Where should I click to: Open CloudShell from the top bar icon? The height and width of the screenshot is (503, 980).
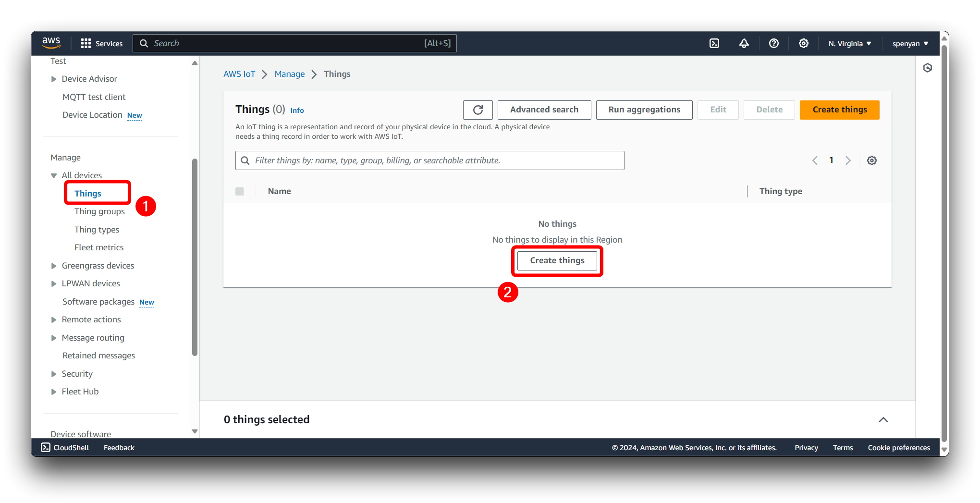pos(714,43)
